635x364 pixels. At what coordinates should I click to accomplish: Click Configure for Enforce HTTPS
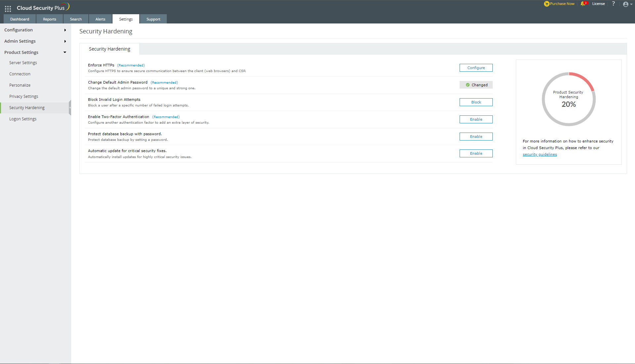point(476,68)
